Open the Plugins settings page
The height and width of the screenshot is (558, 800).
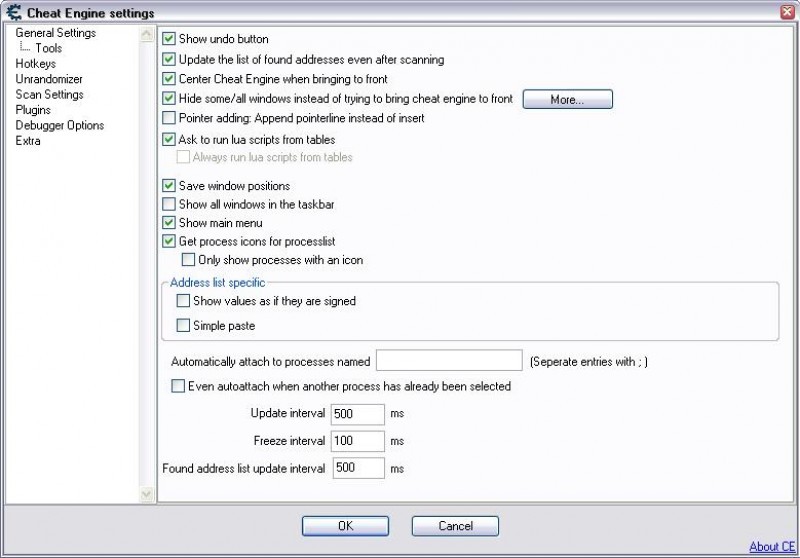(33, 110)
